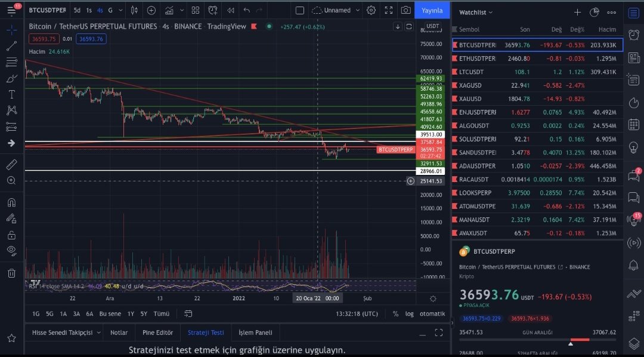Select the brush drawing tool
Image resolution: width=644 pixels, height=357 pixels.
tap(11, 78)
